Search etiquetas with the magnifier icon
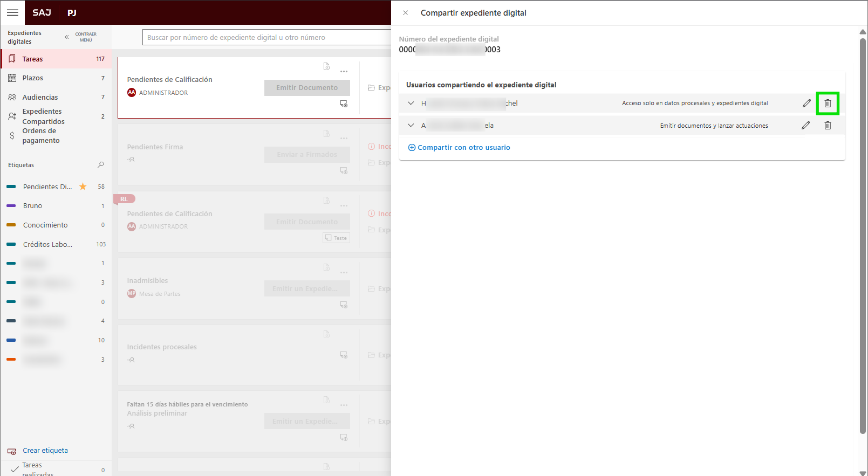This screenshot has height=476, width=868. click(x=100, y=165)
